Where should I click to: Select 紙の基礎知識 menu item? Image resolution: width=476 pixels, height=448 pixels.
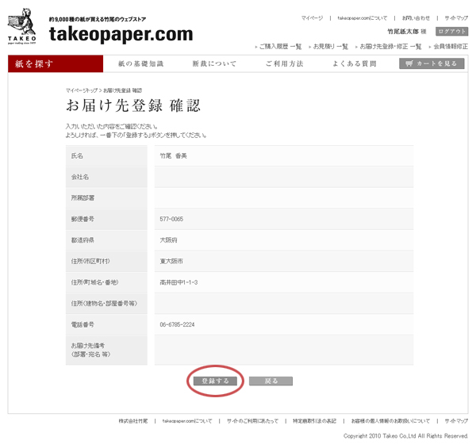point(140,63)
